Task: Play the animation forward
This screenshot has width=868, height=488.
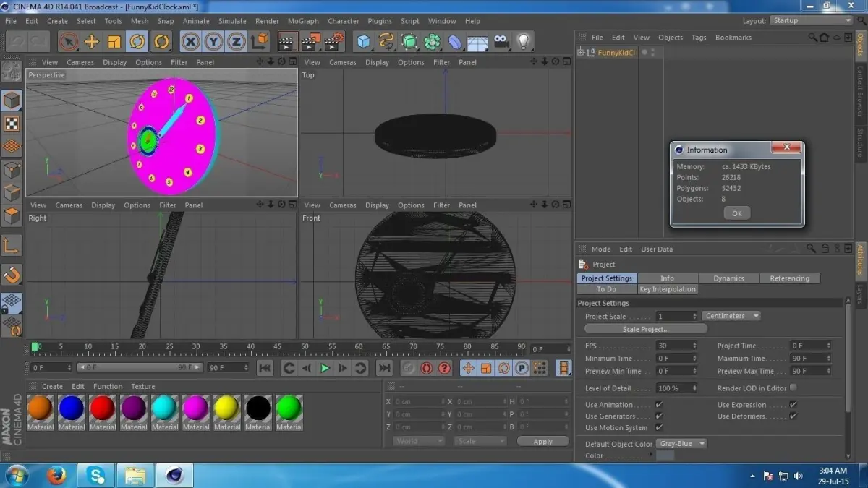Action: coord(325,368)
